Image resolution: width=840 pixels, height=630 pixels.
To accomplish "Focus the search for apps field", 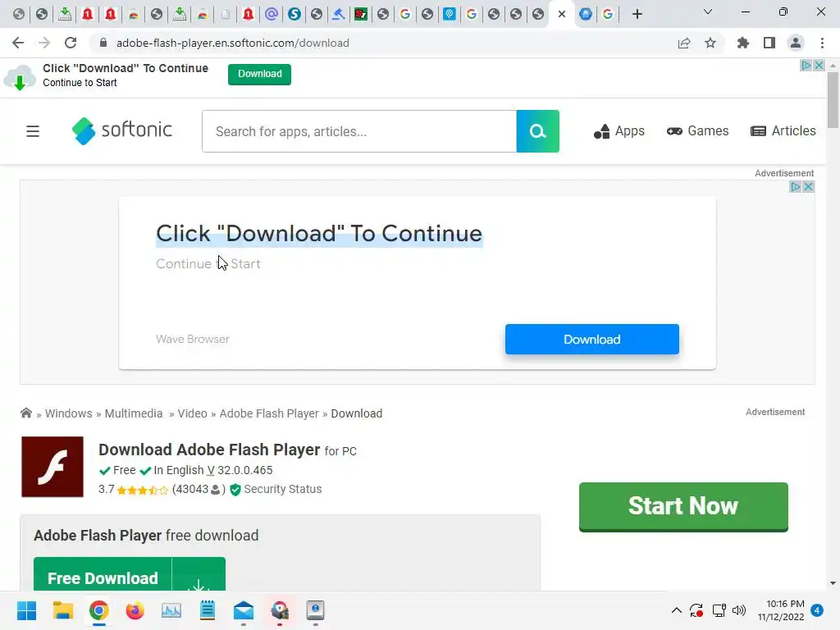I will (359, 131).
